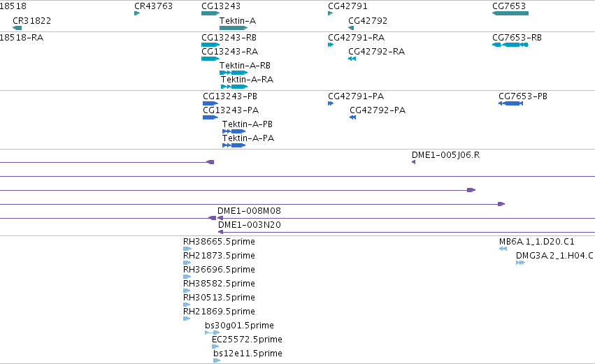Select the Tektin-A-RB transcript glyph
Image resolution: width=595 pixels, height=364 pixels.
pyautogui.click(x=234, y=73)
